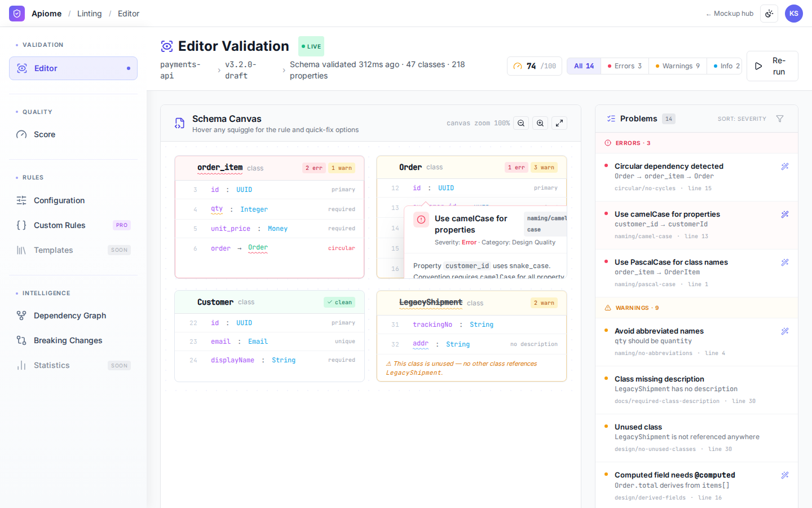Go back to Mockup hub link

[730, 14]
